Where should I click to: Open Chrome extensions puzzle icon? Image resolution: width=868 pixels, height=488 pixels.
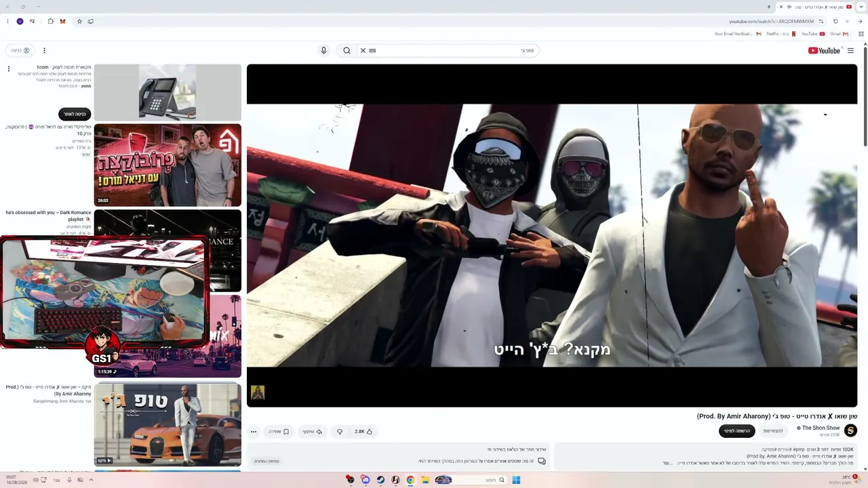coord(50,22)
